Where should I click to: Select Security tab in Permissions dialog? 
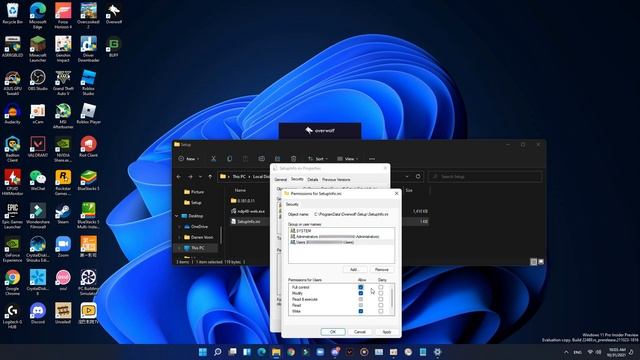pos(292,204)
